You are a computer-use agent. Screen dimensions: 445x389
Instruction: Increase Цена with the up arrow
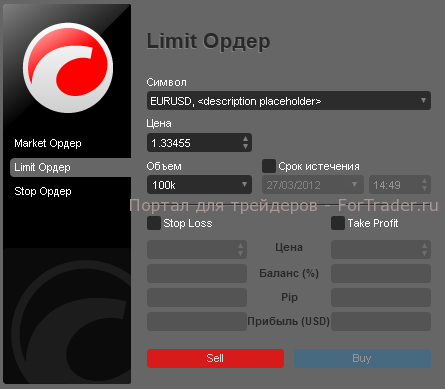pos(246,139)
